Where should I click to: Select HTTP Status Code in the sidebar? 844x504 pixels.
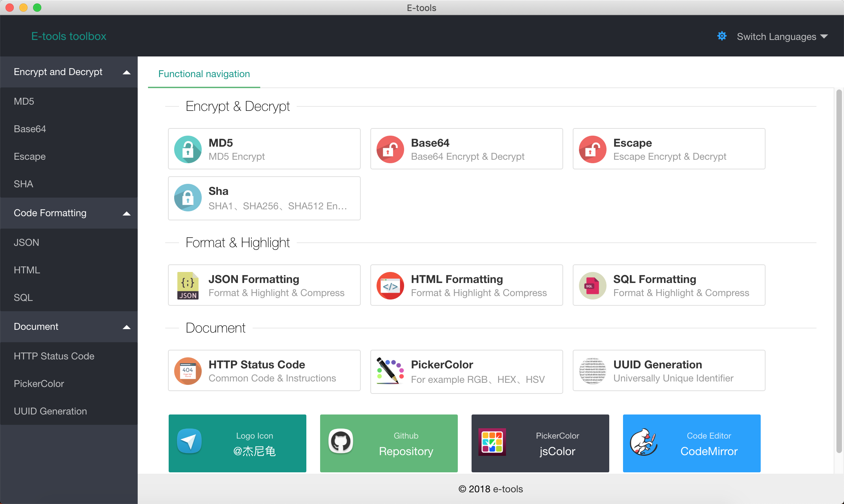(x=54, y=356)
